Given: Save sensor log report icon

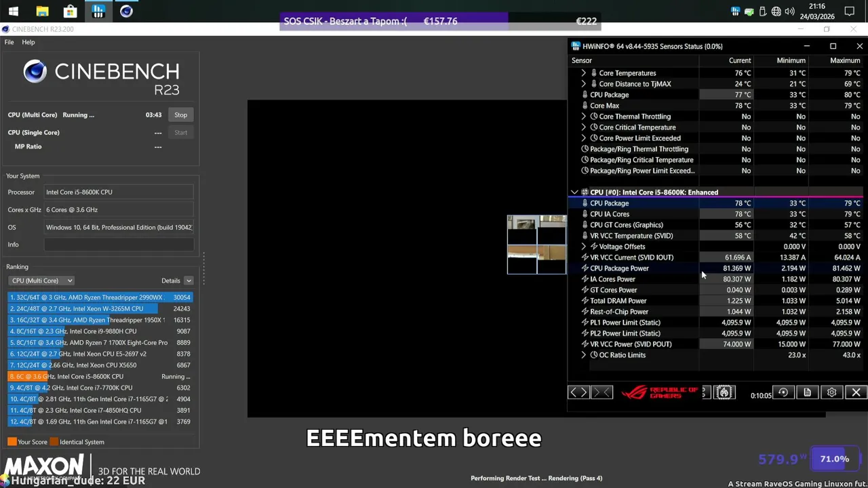Looking at the screenshot, I should 807,392.
